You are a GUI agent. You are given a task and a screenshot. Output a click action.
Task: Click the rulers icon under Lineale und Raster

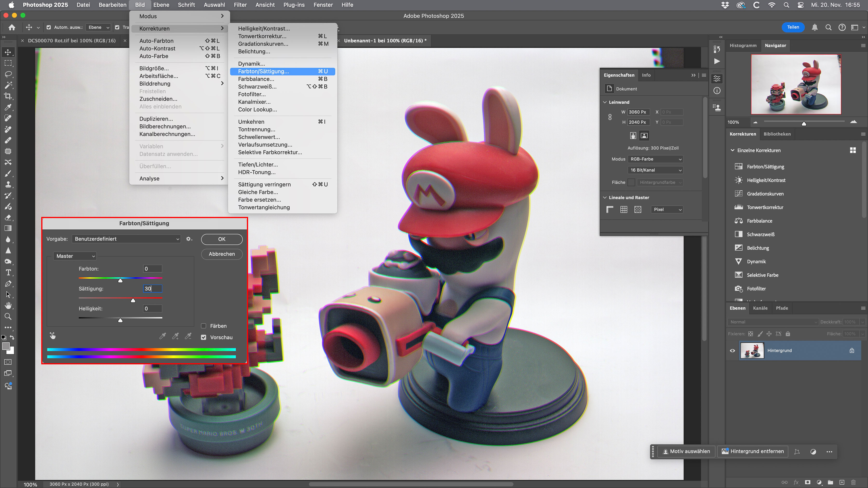tap(610, 209)
